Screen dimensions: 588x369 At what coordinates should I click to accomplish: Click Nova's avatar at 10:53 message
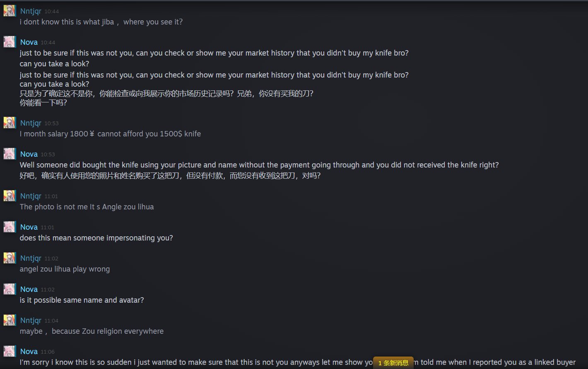(10, 154)
